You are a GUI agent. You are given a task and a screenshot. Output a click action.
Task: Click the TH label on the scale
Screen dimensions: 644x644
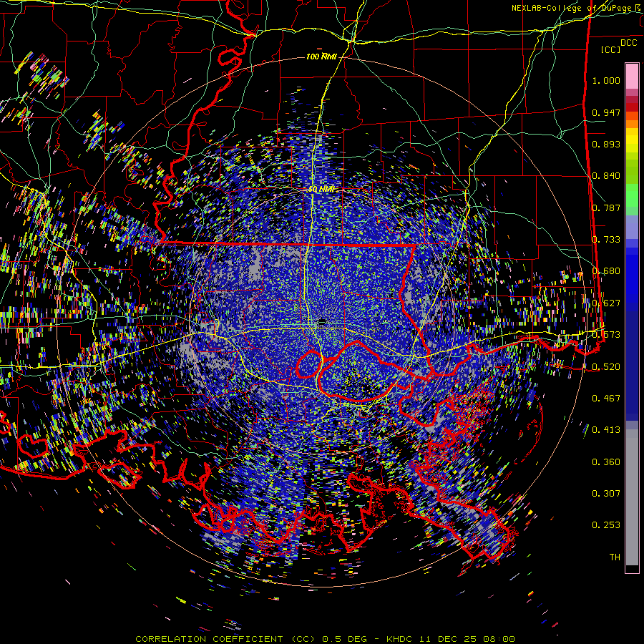615,557
